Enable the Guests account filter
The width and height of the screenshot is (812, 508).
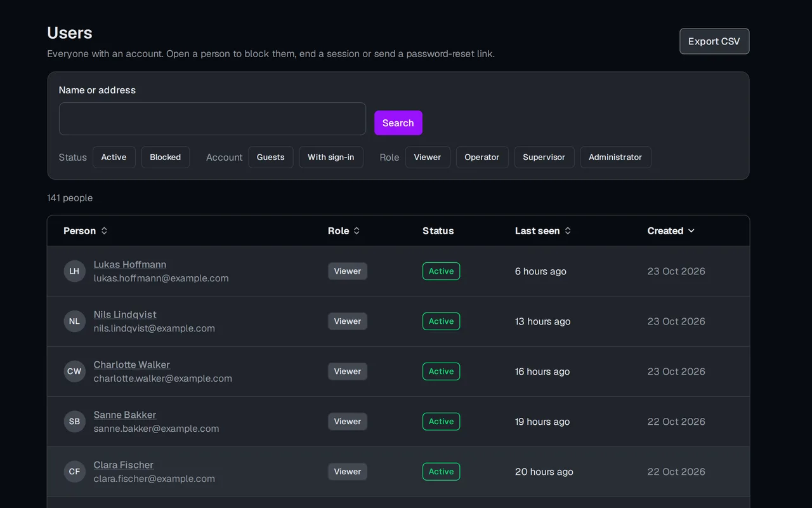[271, 157]
